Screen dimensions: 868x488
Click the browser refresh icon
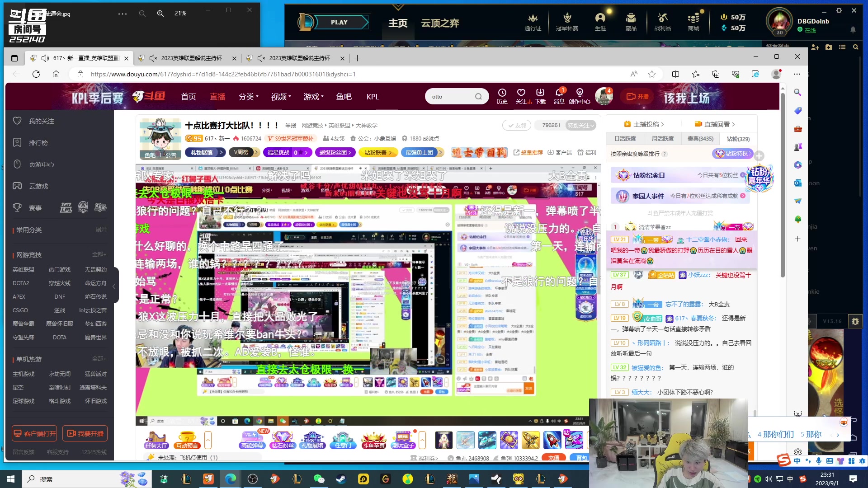(x=36, y=74)
